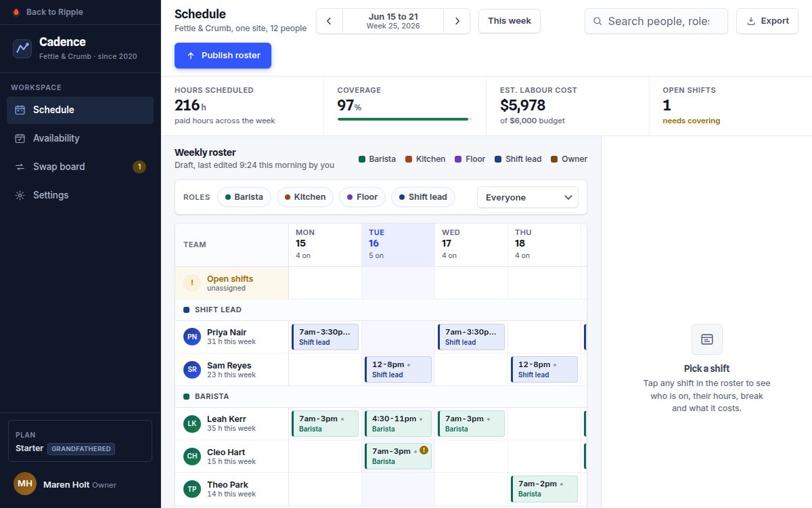Go to next week with right chevron
Screen dimensions: 812x508
(x=457, y=21)
